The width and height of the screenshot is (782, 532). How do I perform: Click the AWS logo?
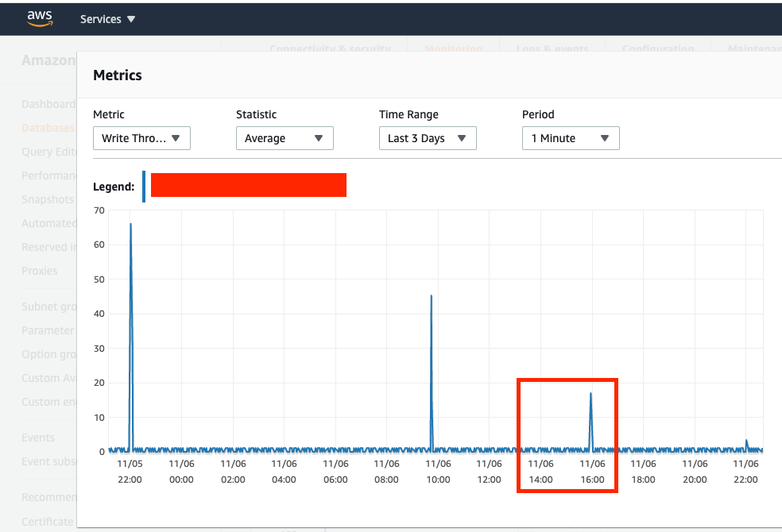tap(40, 18)
